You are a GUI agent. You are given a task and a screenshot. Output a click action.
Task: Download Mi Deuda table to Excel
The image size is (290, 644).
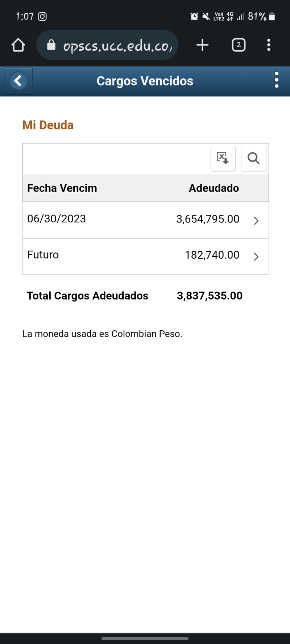click(x=223, y=158)
